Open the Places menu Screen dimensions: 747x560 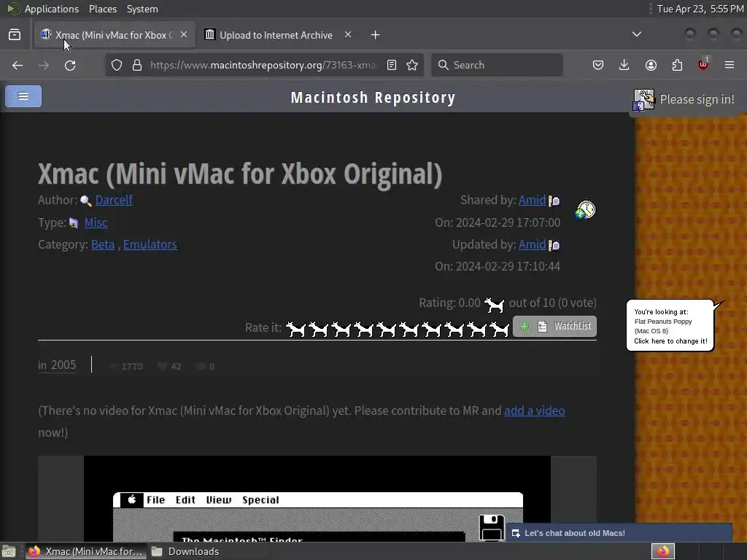[102, 9]
